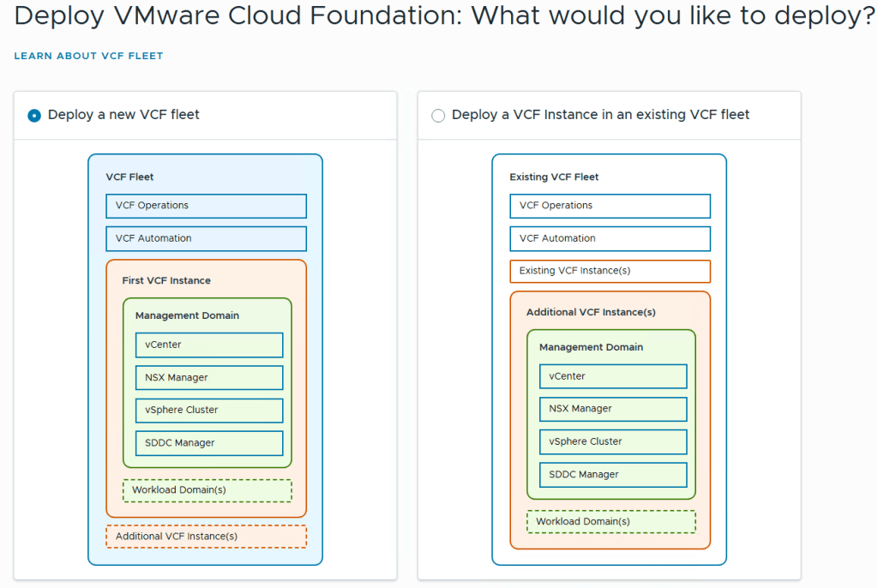This screenshot has width=878, height=588.
Task: Click SDDC Manager box in Existing VCF Fleet diagram
Action: tap(612, 475)
